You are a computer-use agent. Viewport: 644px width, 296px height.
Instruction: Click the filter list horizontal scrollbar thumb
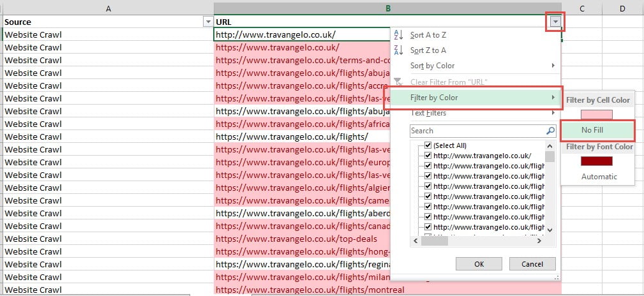coord(434,241)
